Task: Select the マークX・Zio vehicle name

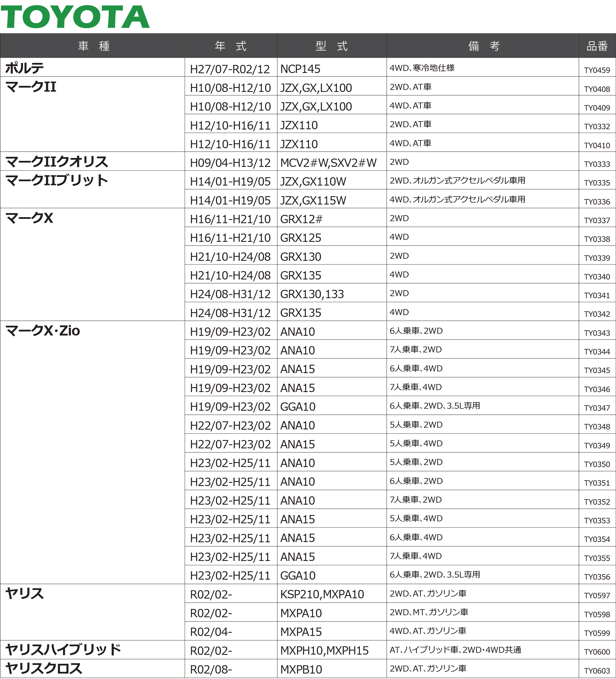Action: pos(43,331)
